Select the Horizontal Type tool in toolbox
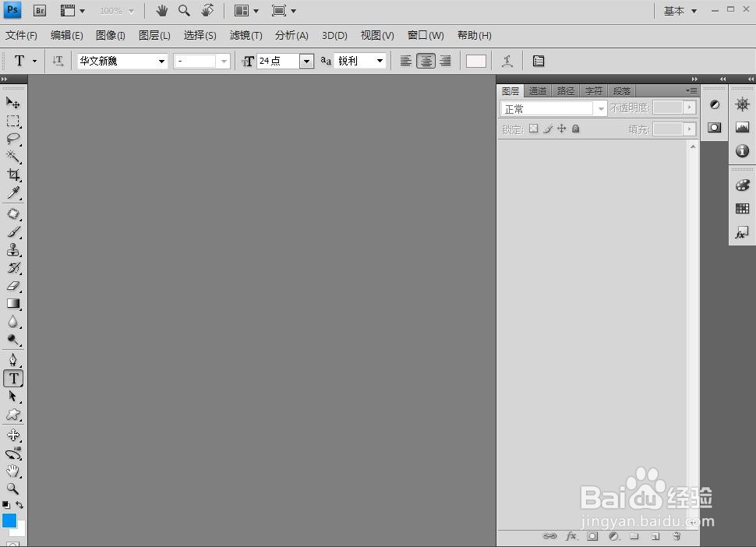Image resolution: width=756 pixels, height=547 pixels. (x=13, y=379)
